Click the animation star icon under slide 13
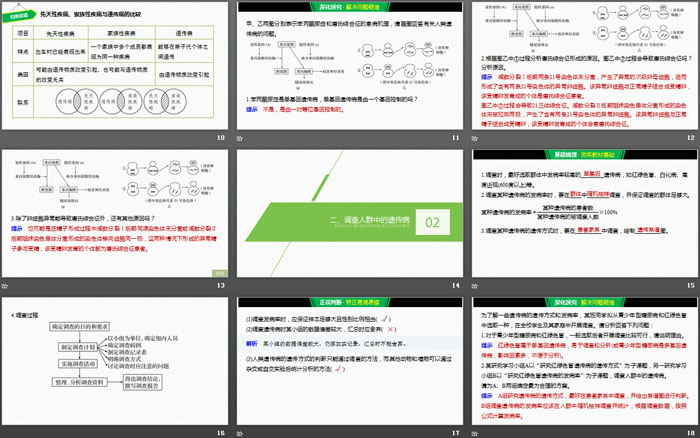The image size is (700, 438). pyautogui.click(x=5, y=286)
